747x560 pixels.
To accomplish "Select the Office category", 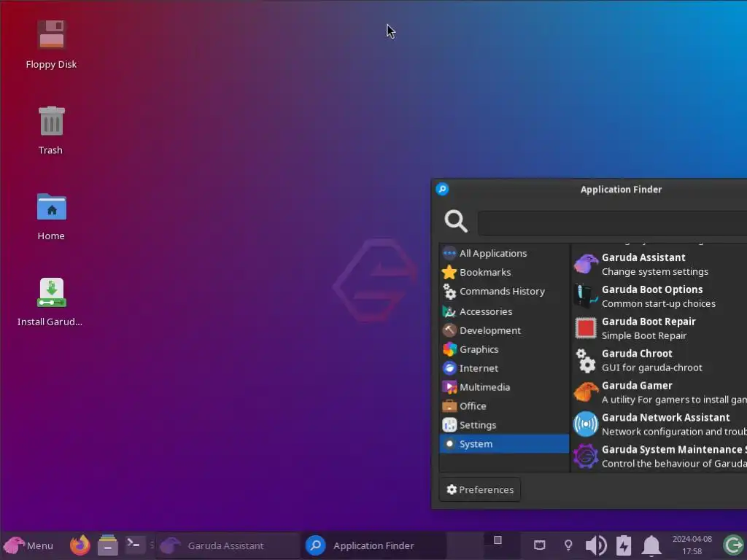I will pos(504,406).
